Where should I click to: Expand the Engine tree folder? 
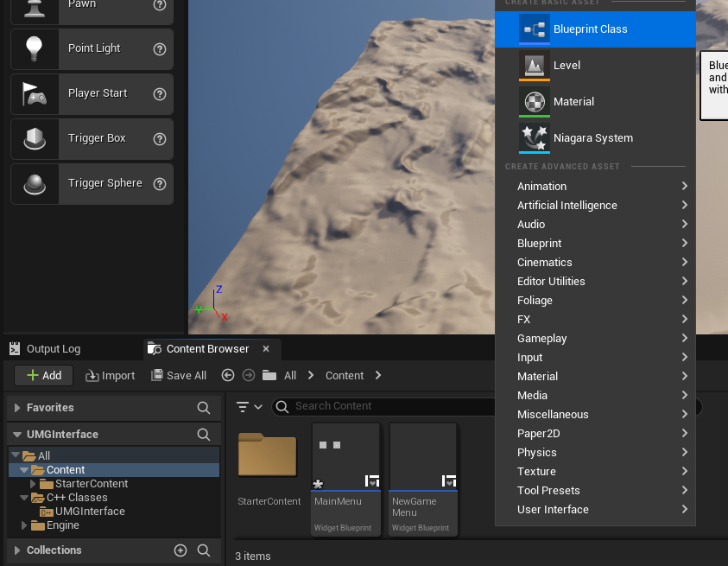click(x=24, y=525)
